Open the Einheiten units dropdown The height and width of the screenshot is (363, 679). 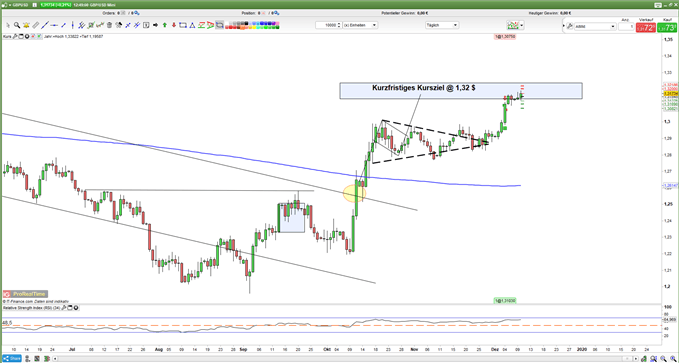point(360,25)
